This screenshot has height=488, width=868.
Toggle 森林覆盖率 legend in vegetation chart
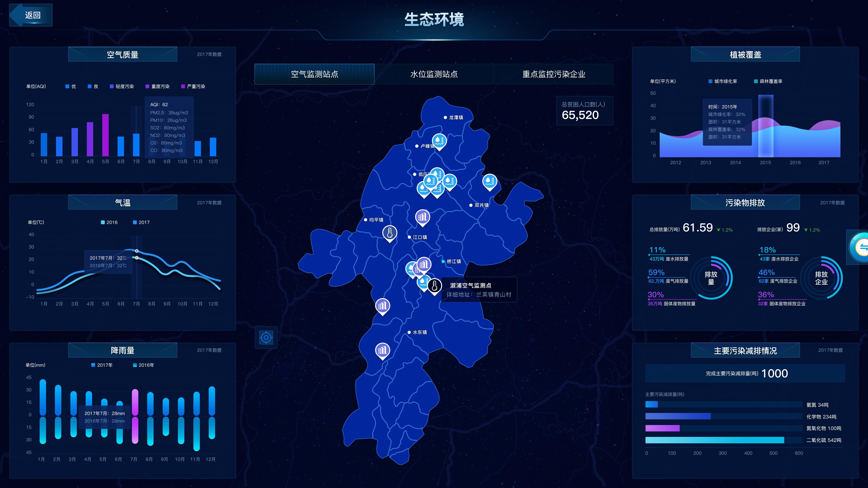pos(768,81)
